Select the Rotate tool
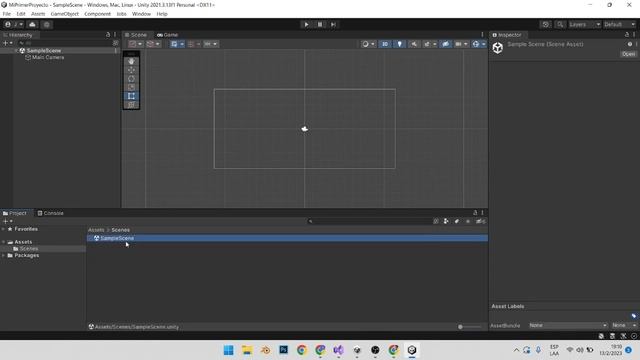The image size is (640, 360). pyautogui.click(x=131, y=79)
